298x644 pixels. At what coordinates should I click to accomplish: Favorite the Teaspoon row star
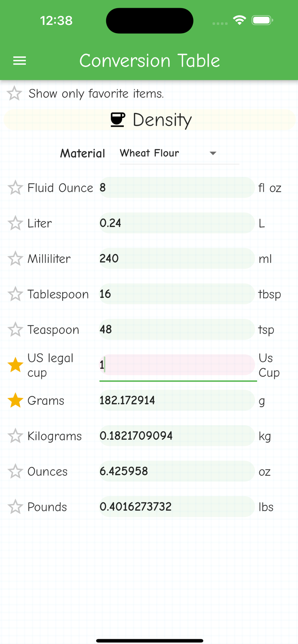(15, 329)
